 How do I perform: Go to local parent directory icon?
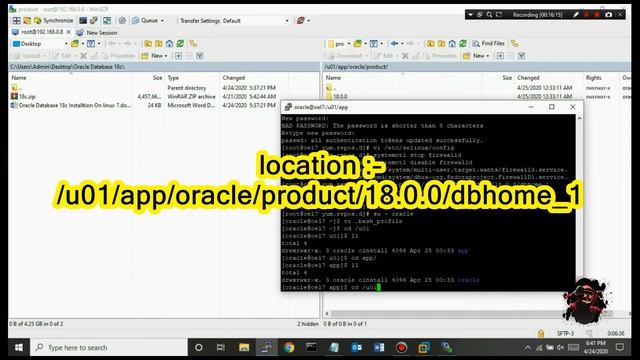(148, 44)
